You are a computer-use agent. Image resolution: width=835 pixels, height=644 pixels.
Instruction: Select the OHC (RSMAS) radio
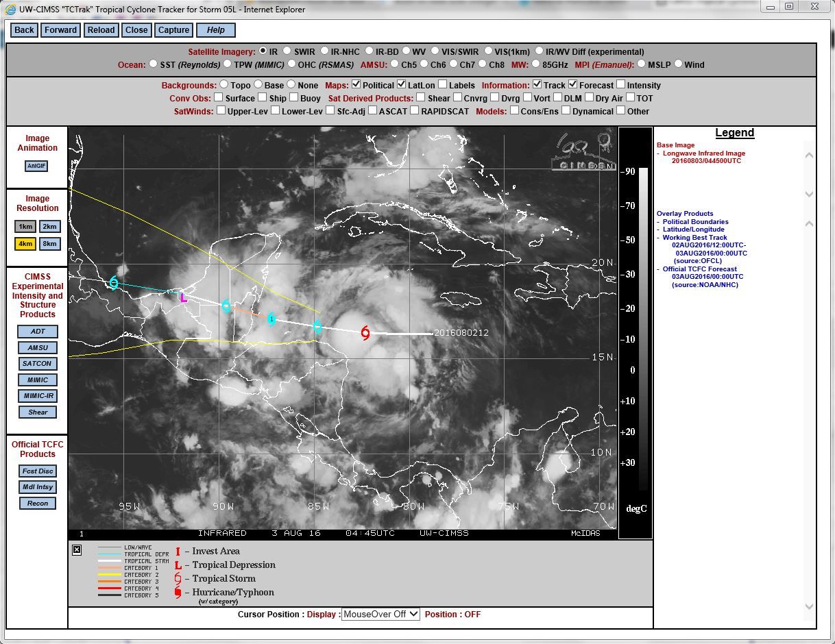point(292,64)
